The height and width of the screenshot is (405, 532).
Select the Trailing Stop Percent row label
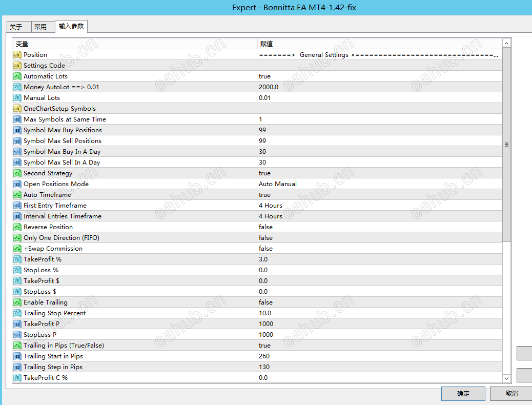click(x=55, y=313)
